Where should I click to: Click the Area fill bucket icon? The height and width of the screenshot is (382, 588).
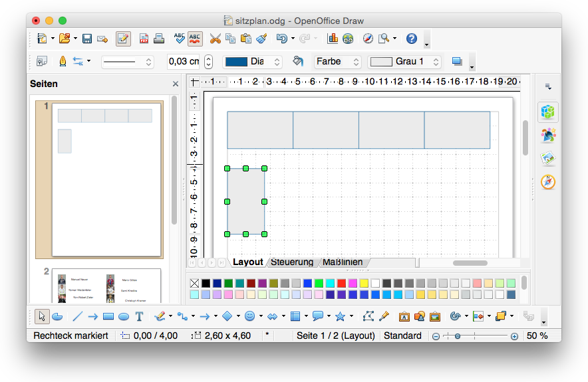(x=298, y=61)
